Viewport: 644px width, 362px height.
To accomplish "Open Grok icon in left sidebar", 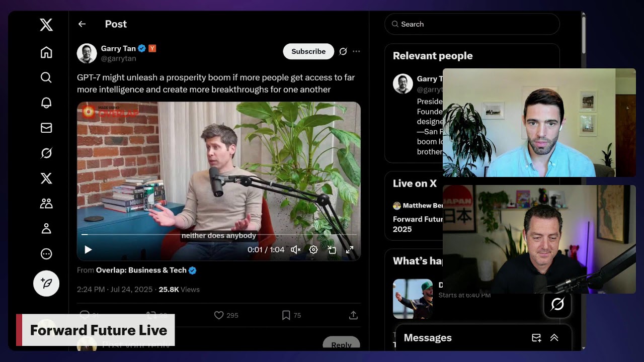I will (x=46, y=153).
